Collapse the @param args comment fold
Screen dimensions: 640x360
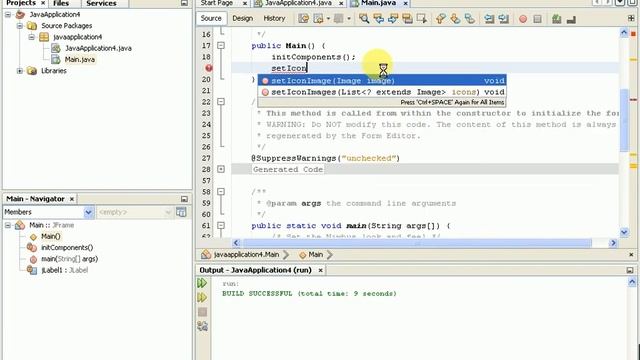coord(221,191)
